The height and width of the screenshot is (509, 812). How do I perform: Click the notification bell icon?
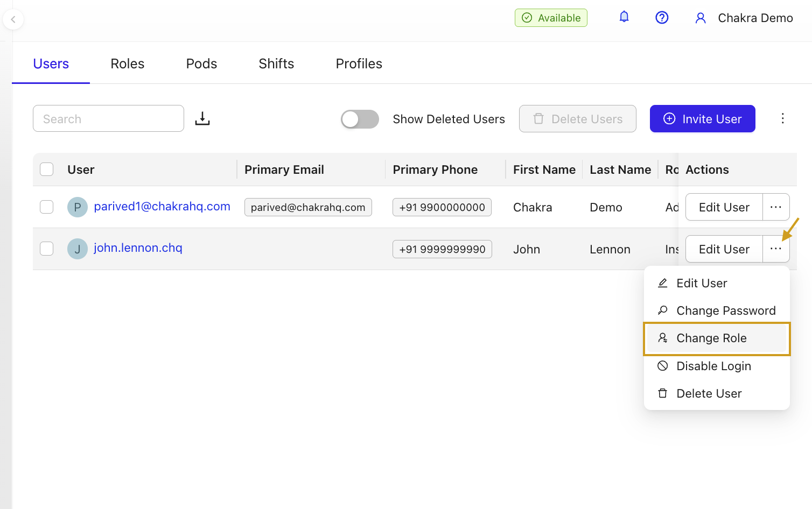[x=624, y=17]
